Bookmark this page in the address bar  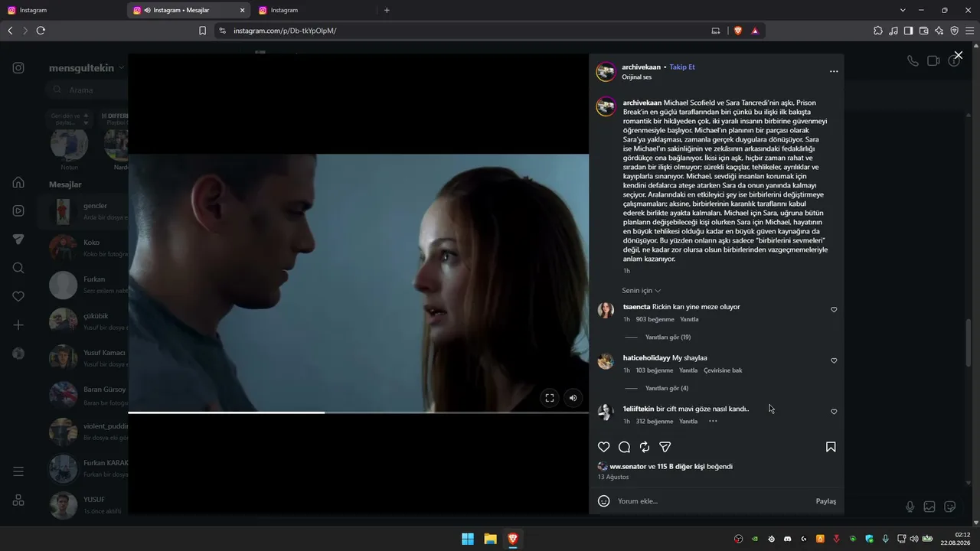pyautogui.click(x=202, y=31)
